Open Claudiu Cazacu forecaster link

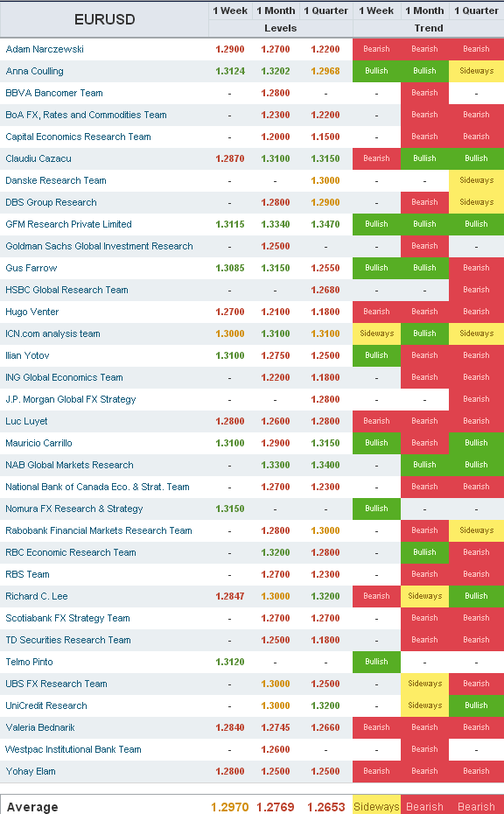tap(38, 158)
